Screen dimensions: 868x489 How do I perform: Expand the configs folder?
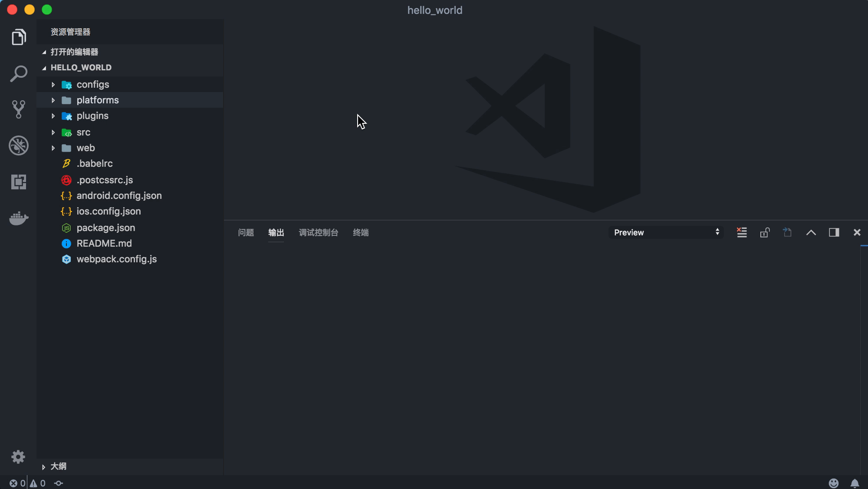92,85
